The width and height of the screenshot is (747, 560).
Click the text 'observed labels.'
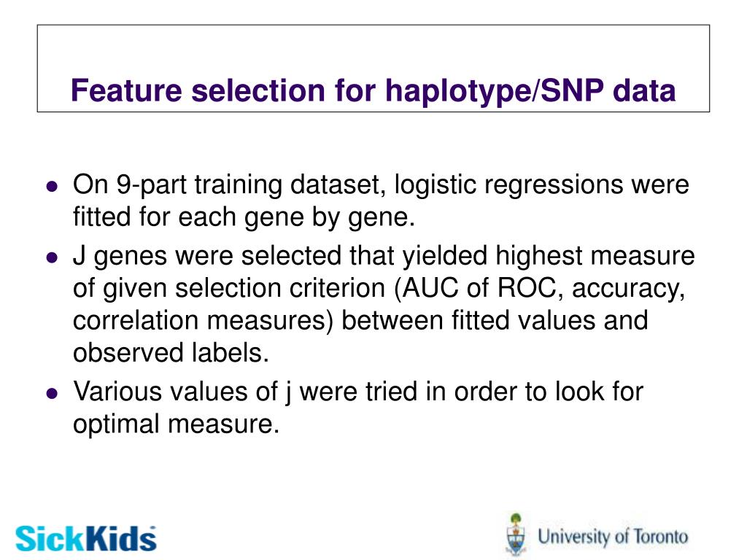click(x=171, y=353)
